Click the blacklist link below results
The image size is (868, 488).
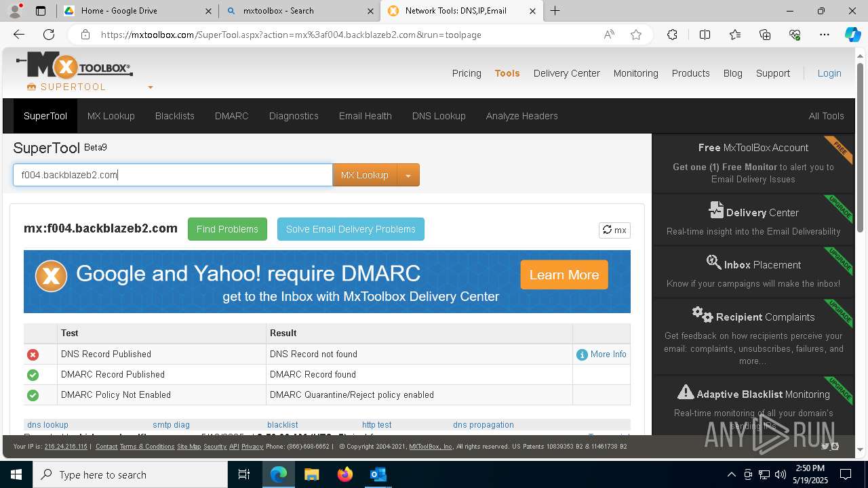(x=282, y=425)
